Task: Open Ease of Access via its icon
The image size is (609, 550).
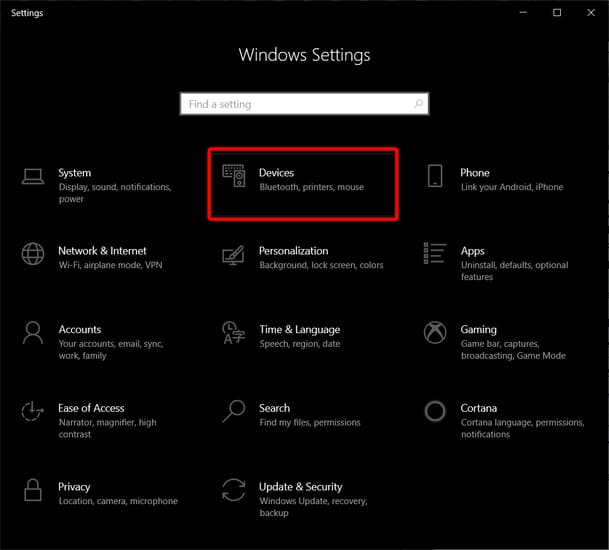Action: 33,411
